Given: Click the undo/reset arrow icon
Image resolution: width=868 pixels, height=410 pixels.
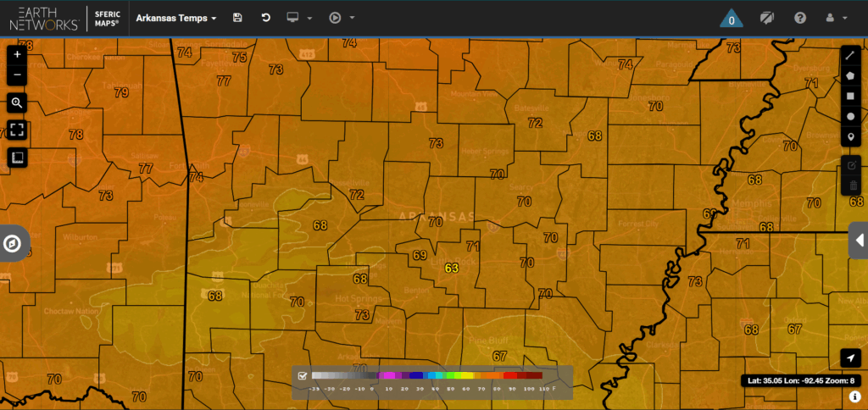Looking at the screenshot, I should (265, 18).
